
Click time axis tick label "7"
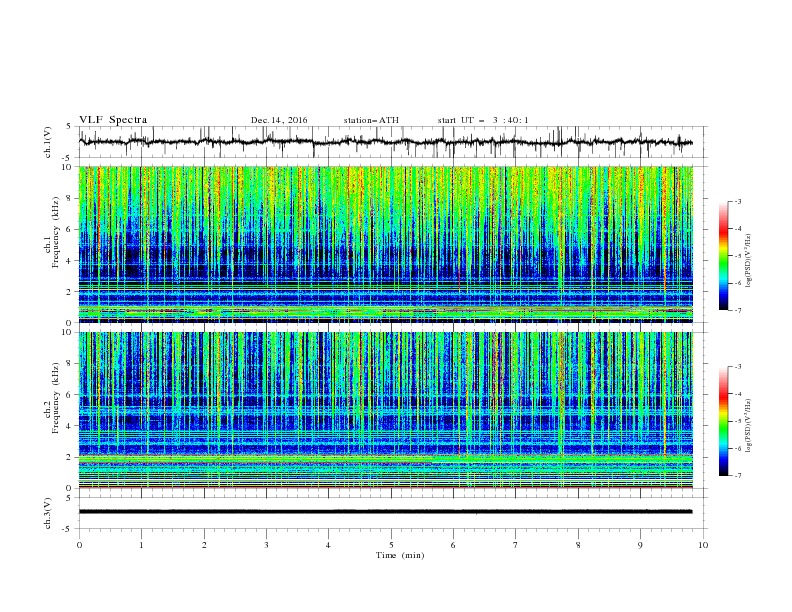point(516,545)
